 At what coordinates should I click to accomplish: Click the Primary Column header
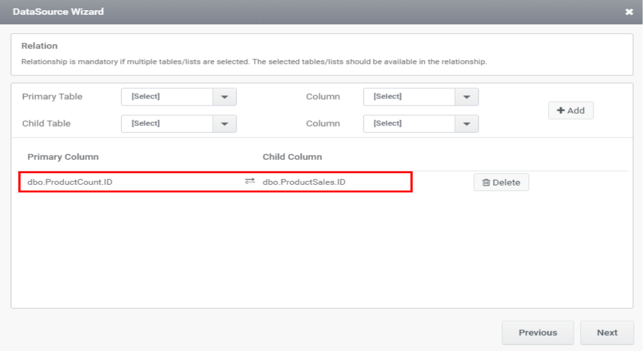(x=63, y=157)
